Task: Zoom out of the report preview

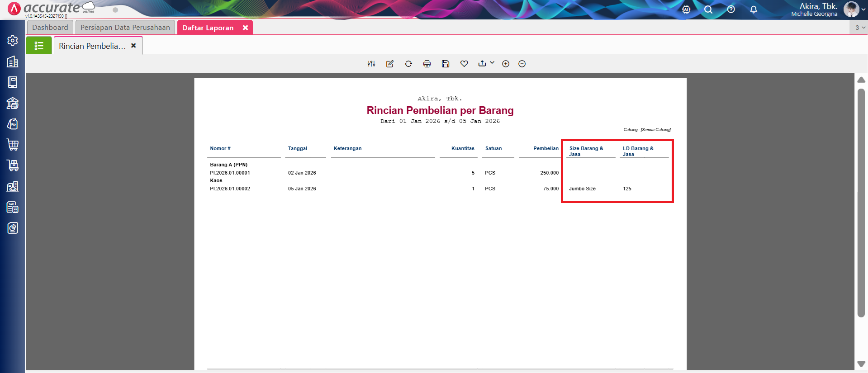Action: (x=522, y=64)
